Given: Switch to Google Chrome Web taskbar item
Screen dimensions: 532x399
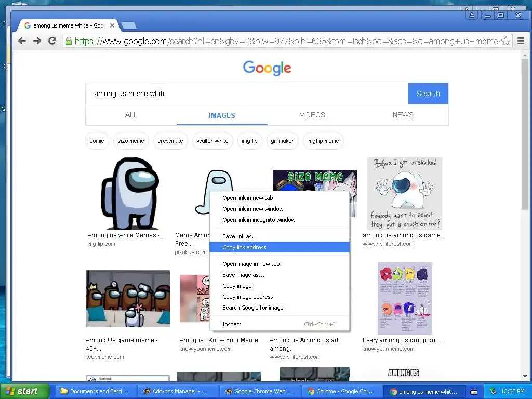Looking at the screenshot, I should pos(260,391).
